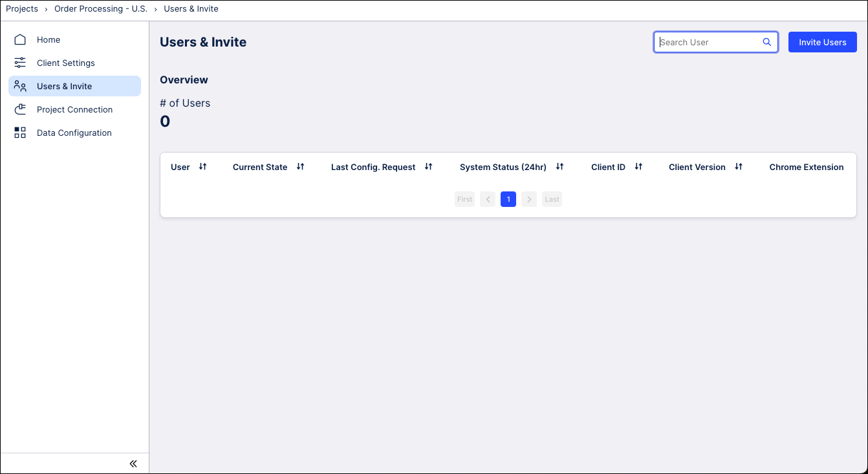This screenshot has height=474, width=868.
Task: Click the Overview heading
Action: pos(184,80)
